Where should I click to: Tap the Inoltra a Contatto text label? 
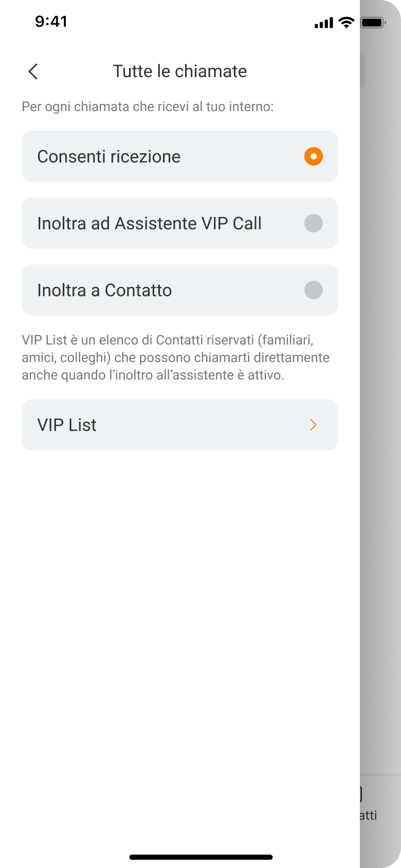pyautogui.click(x=104, y=291)
